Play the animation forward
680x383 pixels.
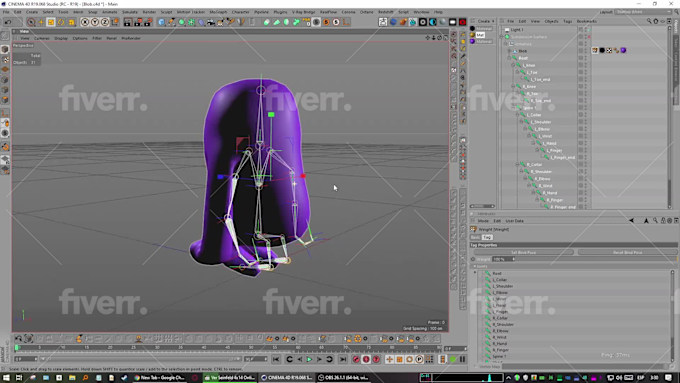(x=309, y=359)
